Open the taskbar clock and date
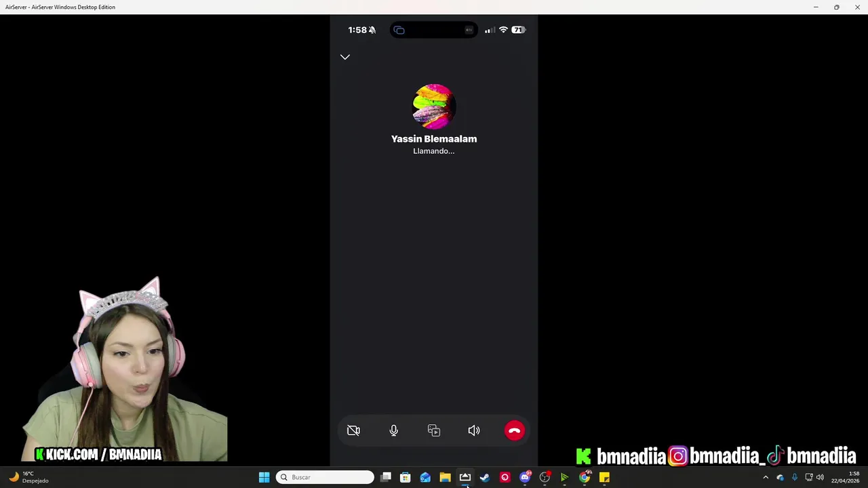 pyautogui.click(x=845, y=477)
